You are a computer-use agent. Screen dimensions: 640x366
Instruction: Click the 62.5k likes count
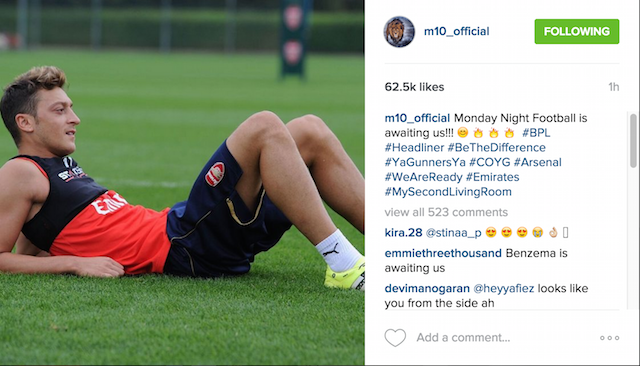click(414, 87)
